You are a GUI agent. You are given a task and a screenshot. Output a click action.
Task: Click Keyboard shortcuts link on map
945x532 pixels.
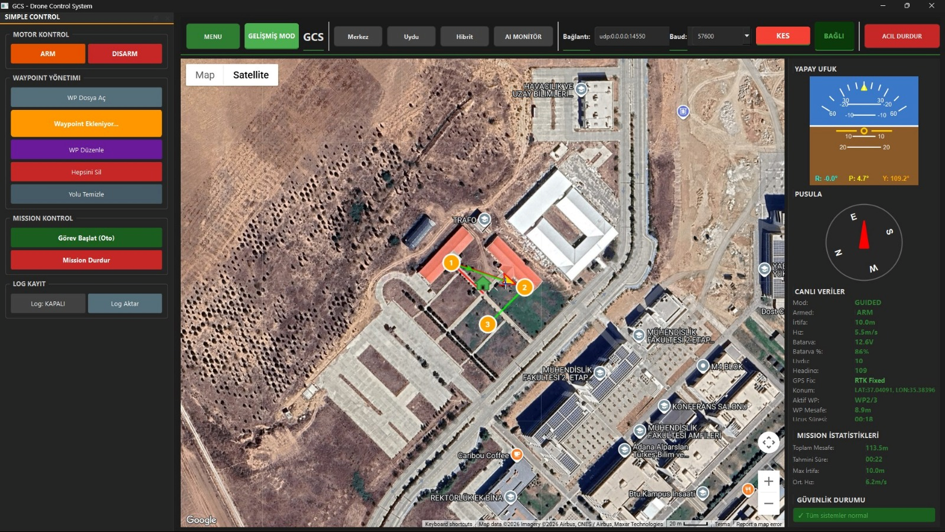click(x=448, y=524)
